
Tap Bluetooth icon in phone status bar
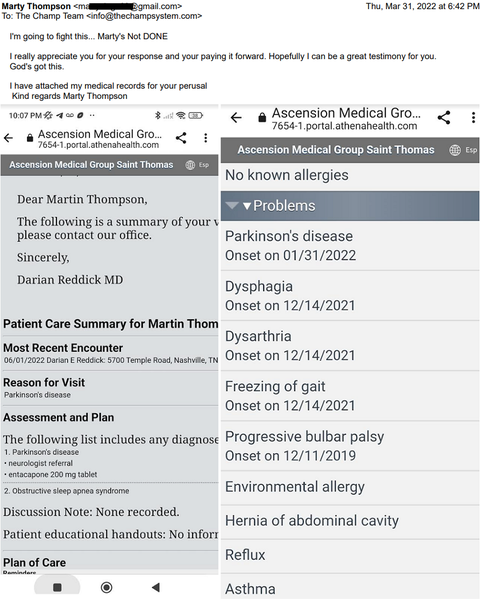pos(157,115)
